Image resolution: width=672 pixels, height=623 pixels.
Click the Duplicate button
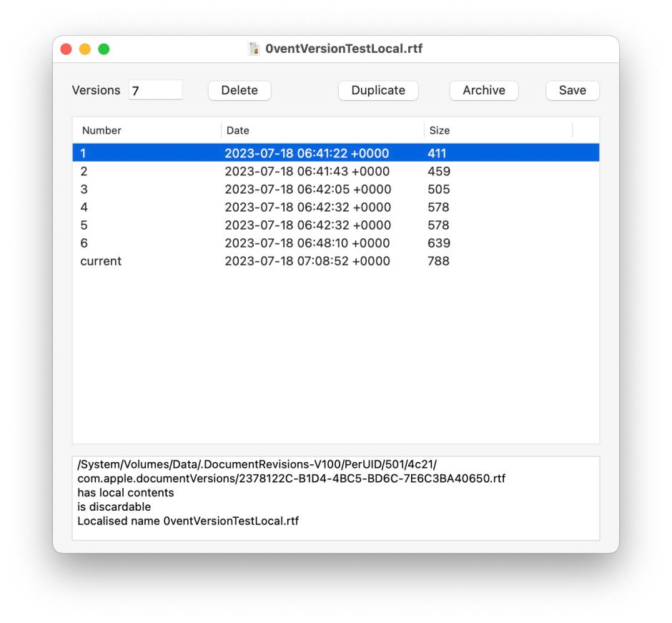(378, 90)
